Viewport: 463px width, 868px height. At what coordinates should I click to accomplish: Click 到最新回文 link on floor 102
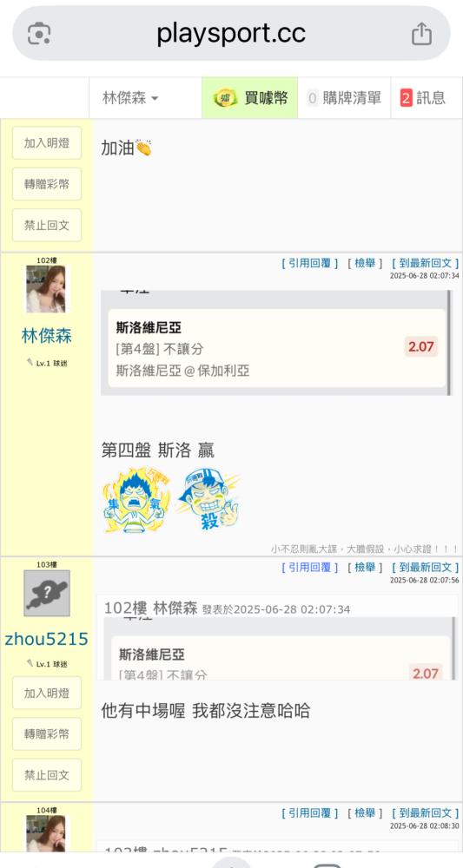[426, 263]
